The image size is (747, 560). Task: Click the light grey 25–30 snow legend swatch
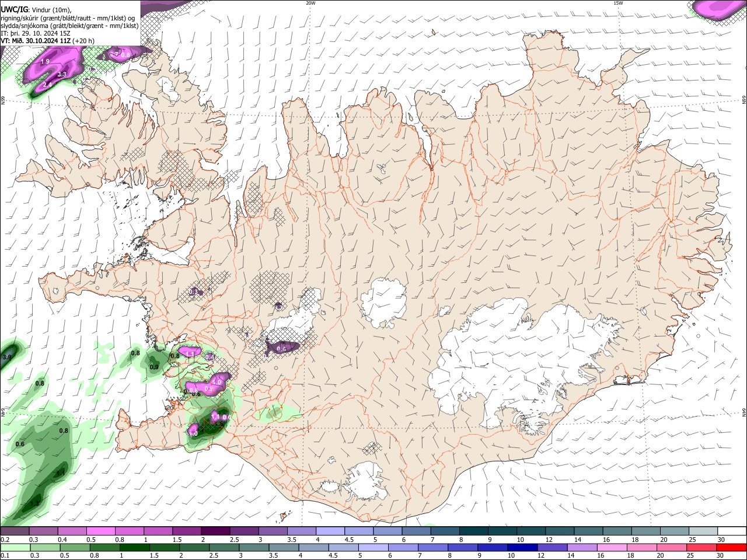[703, 531]
